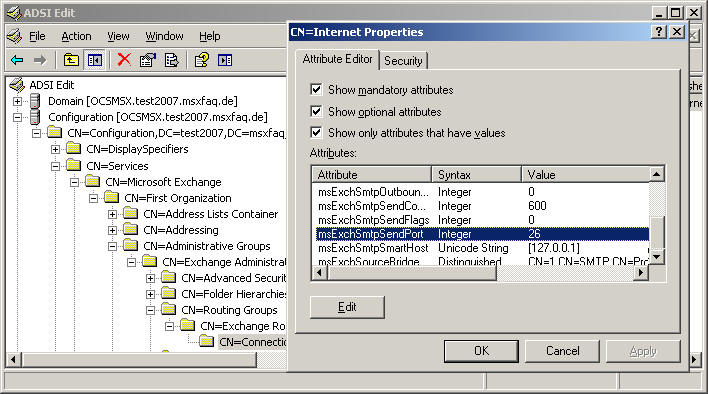
Task: Select the Attribute Editor tab
Action: (337, 59)
